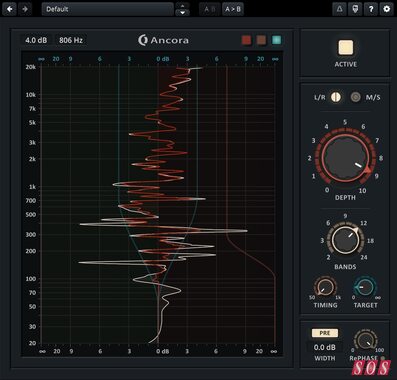Click the TARGET knob
The width and height of the screenshot is (397, 380).
coord(365,287)
